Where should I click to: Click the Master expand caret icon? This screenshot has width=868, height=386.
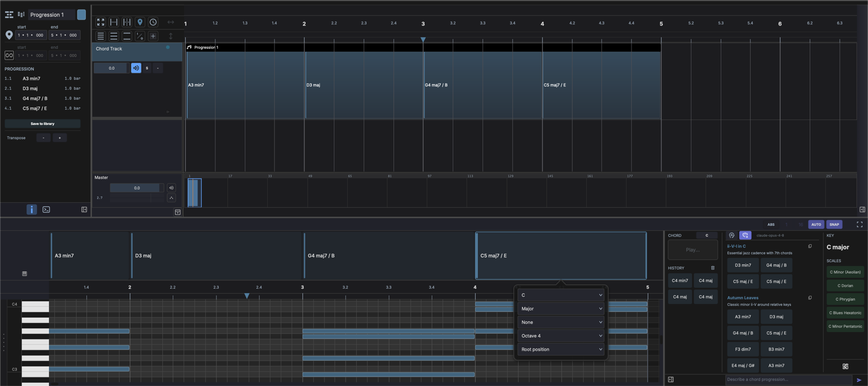pyautogui.click(x=171, y=198)
